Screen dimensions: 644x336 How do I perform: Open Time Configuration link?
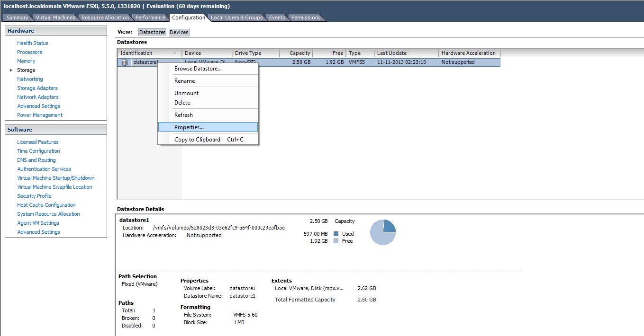tap(38, 151)
